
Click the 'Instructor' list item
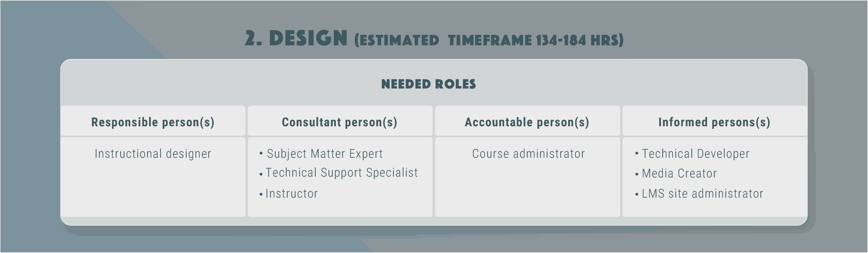(x=292, y=193)
